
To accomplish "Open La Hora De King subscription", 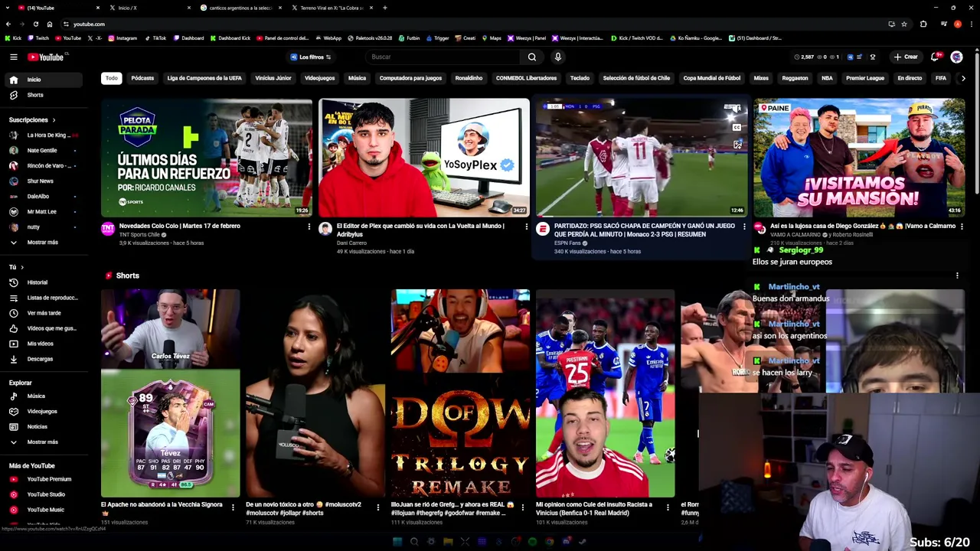I will pyautogui.click(x=44, y=135).
